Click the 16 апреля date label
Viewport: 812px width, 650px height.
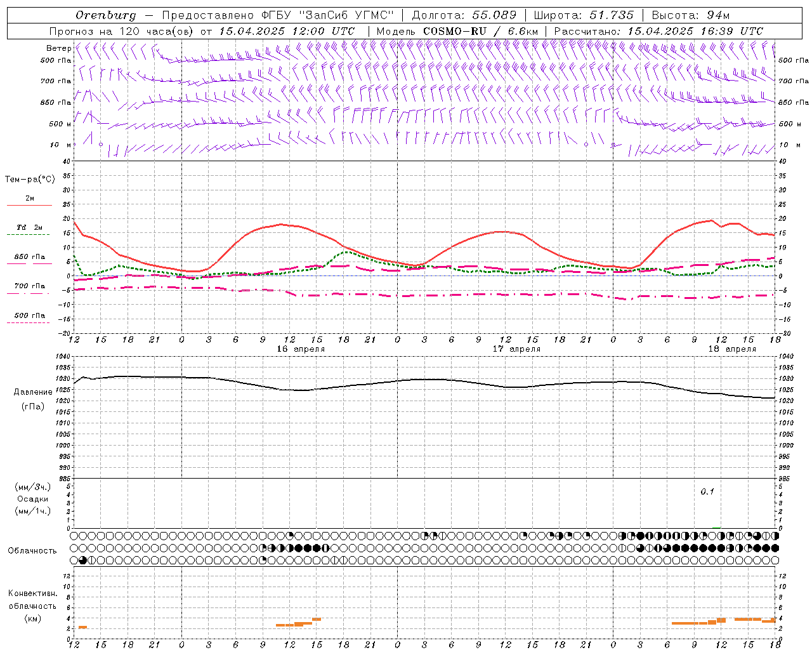tap(301, 349)
